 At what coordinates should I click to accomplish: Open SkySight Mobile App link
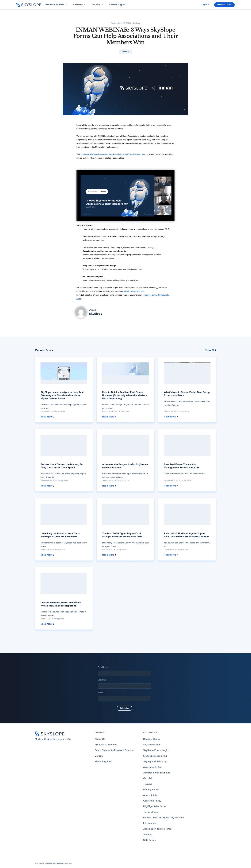click(x=155, y=761)
